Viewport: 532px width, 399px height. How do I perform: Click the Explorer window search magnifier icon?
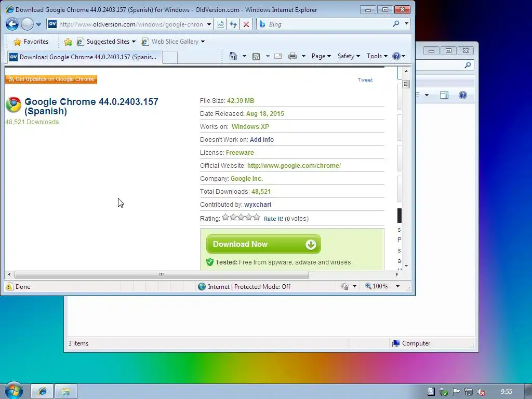468,65
